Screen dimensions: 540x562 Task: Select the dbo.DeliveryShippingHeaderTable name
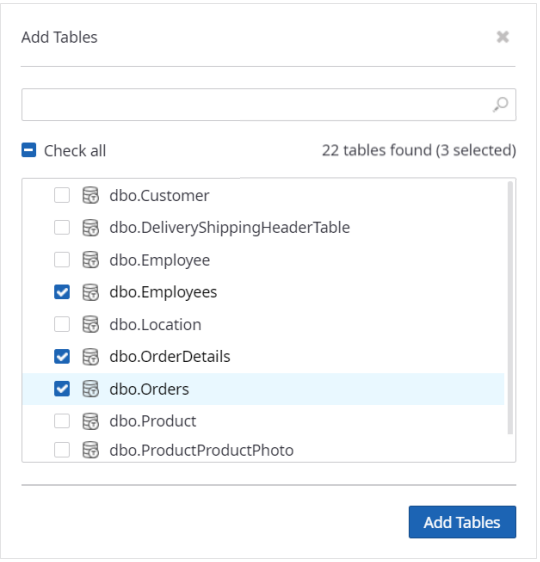click(230, 228)
